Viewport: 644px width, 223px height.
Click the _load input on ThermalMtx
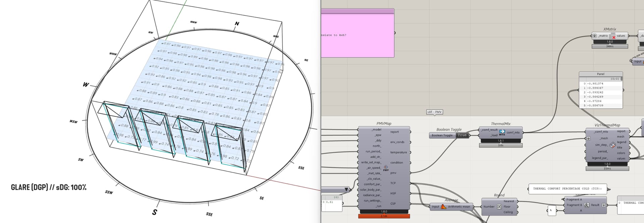(494, 135)
